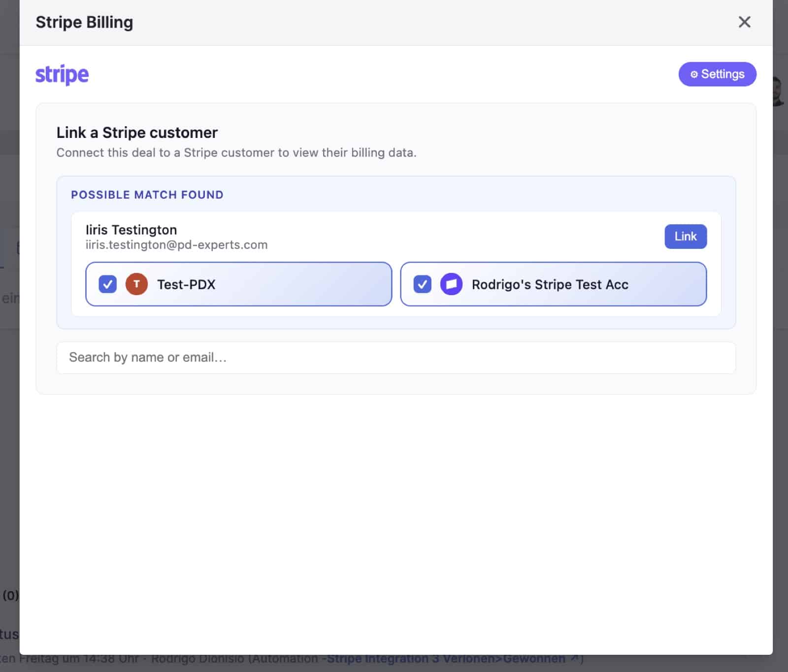Click the Stripe logo
The height and width of the screenshot is (672, 788).
click(62, 75)
